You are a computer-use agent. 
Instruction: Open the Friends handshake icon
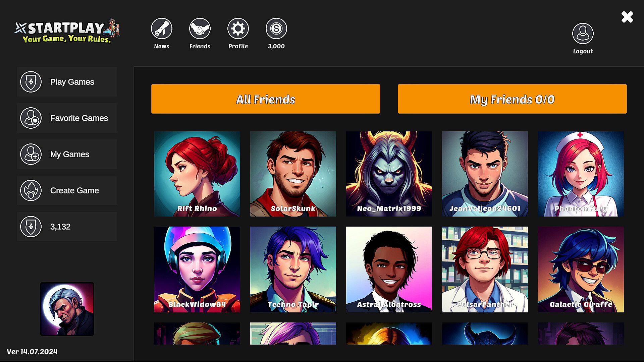pos(200,29)
